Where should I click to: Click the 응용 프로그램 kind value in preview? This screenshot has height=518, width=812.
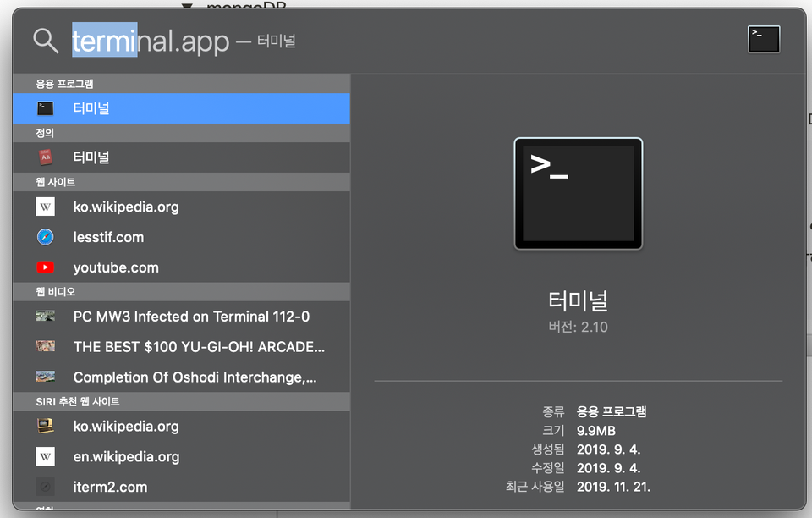pyautogui.click(x=612, y=411)
